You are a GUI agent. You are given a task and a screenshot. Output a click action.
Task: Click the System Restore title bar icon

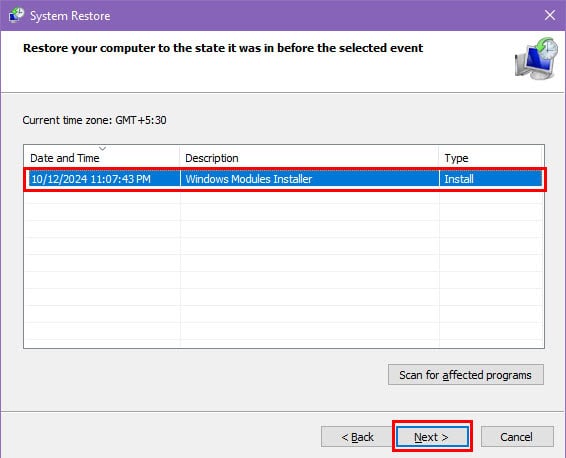pos(16,16)
